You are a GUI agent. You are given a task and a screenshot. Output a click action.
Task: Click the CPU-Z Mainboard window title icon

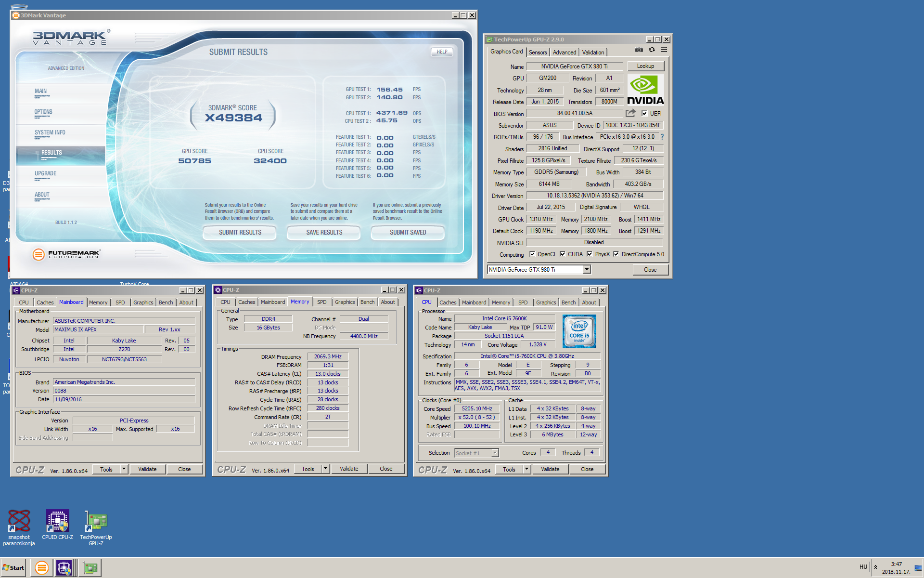(x=16, y=290)
